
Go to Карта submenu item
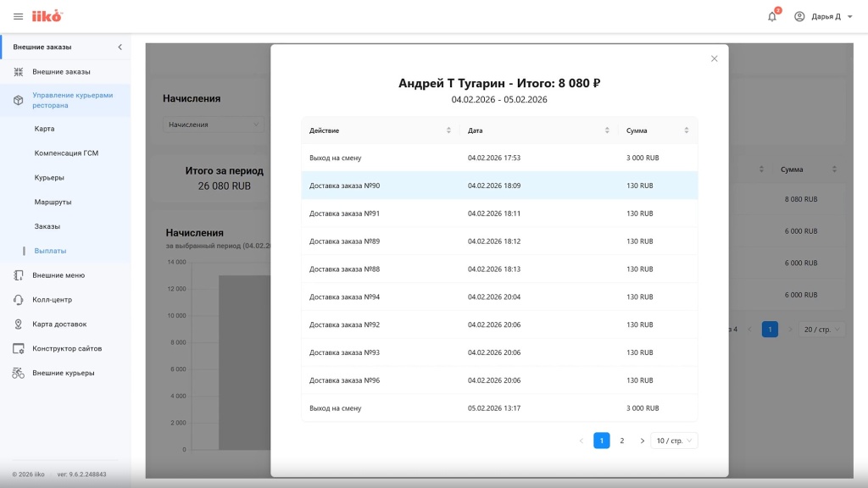click(44, 129)
